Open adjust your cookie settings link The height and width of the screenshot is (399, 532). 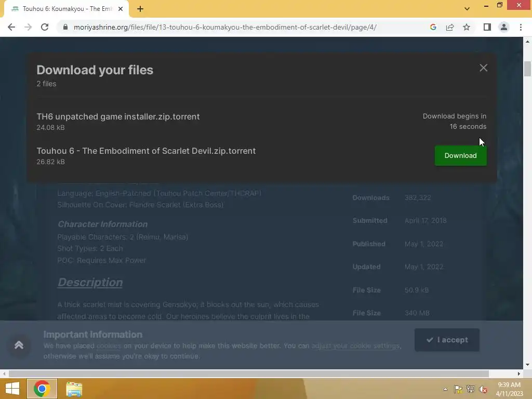point(355,345)
